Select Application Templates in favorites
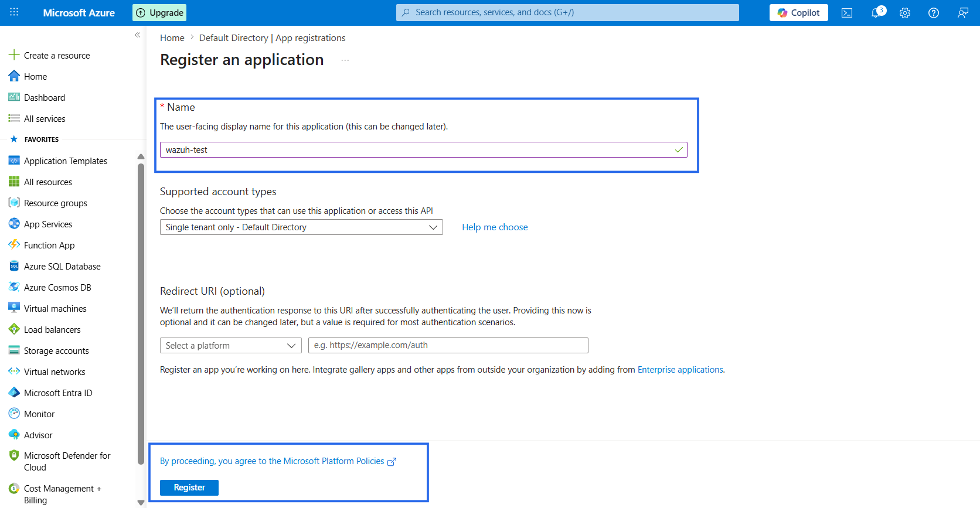The image size is (980, 508). 66,161
